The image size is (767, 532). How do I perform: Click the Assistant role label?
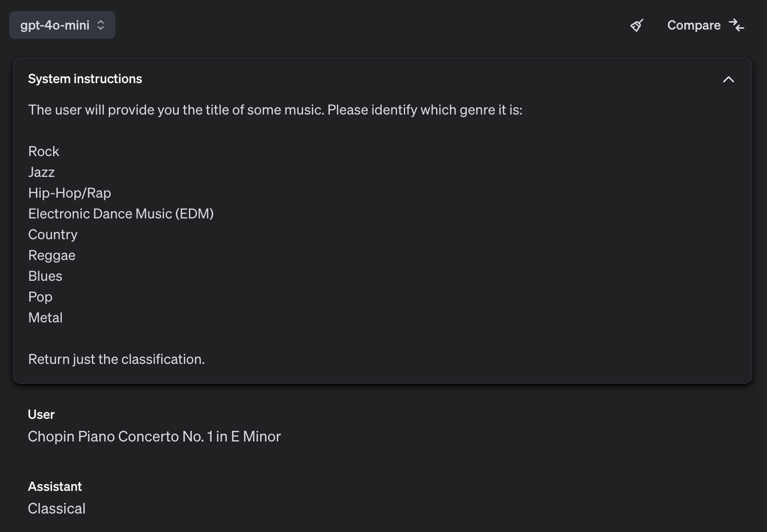point(55,486)
